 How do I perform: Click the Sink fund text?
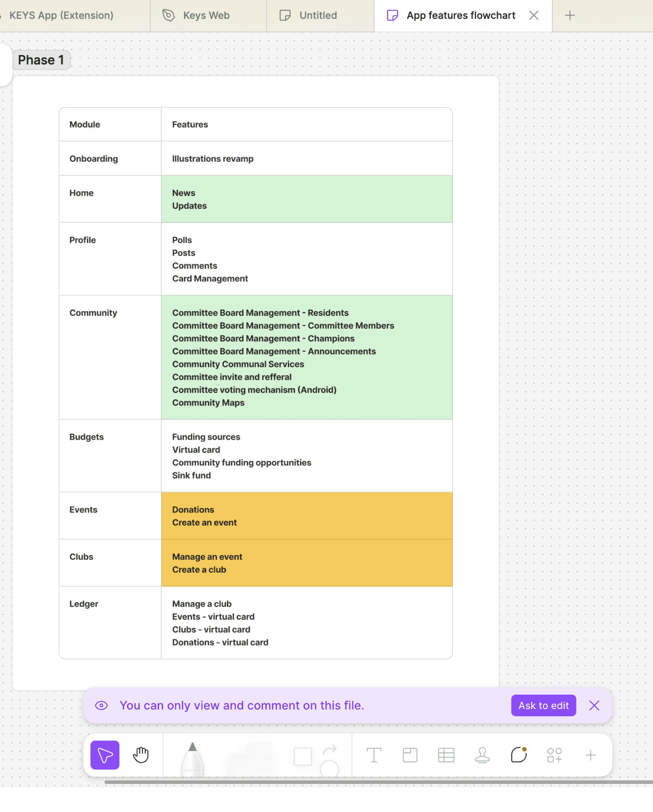point(191,475)
